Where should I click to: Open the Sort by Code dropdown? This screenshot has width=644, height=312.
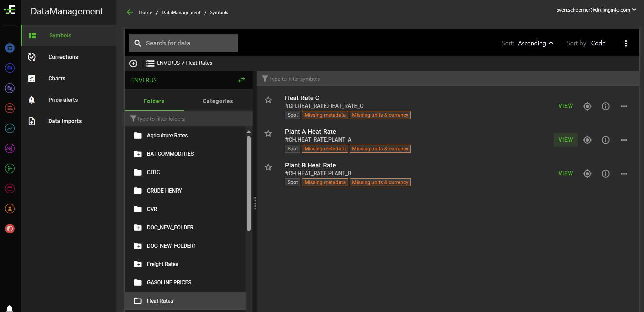[x=598, y=43]
